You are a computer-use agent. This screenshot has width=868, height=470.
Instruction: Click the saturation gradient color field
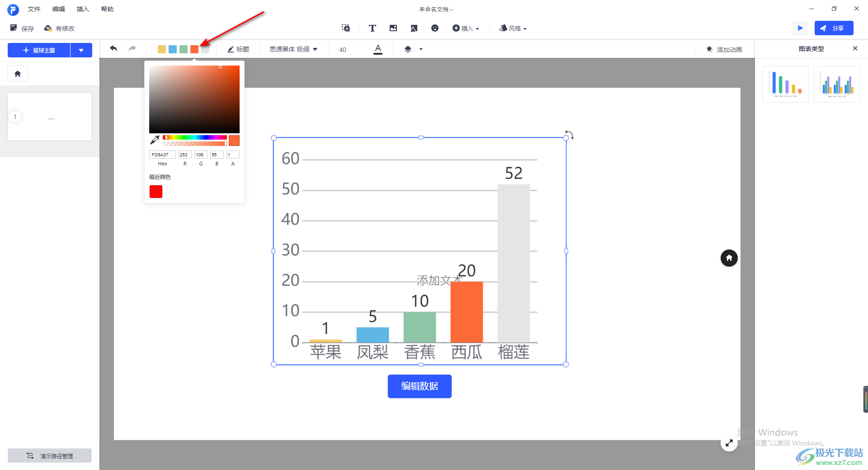pyautogui.click(x=194, y=99)
